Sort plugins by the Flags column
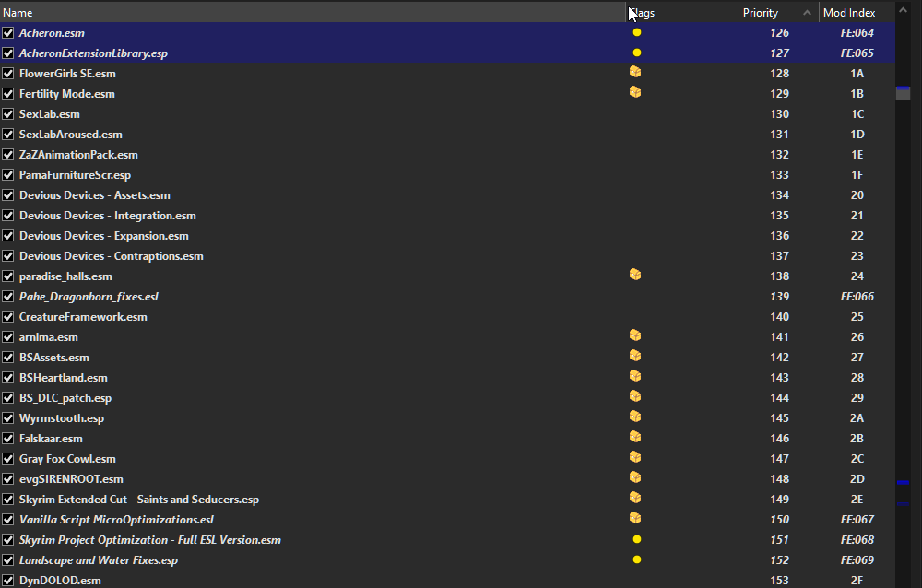This screenshot has height=588, width=922. point(682,12)
